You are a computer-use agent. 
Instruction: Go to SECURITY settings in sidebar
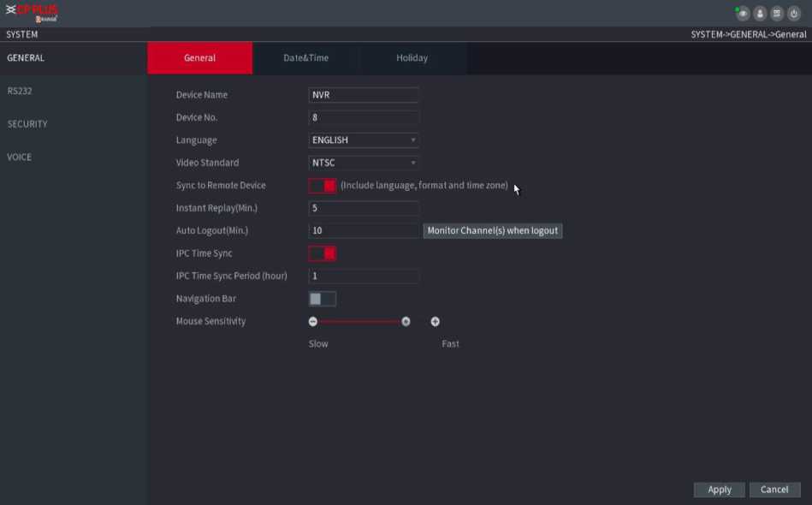(x=27, y=124)
